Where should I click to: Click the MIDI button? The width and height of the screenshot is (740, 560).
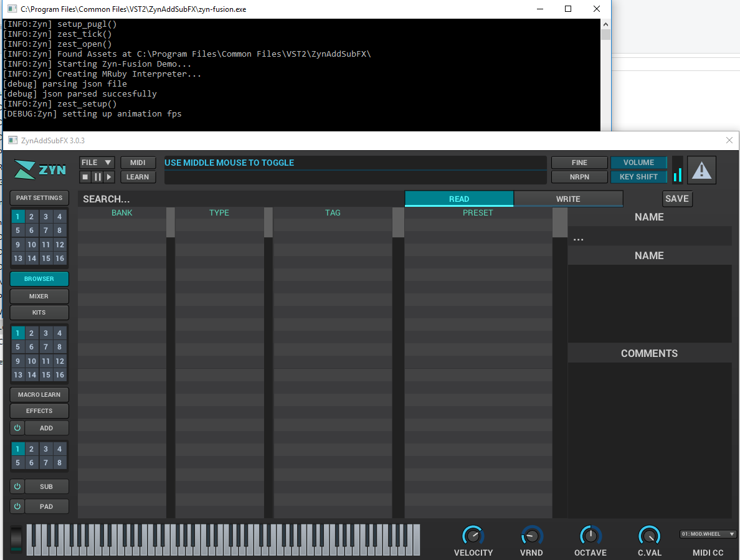(138, 163)
